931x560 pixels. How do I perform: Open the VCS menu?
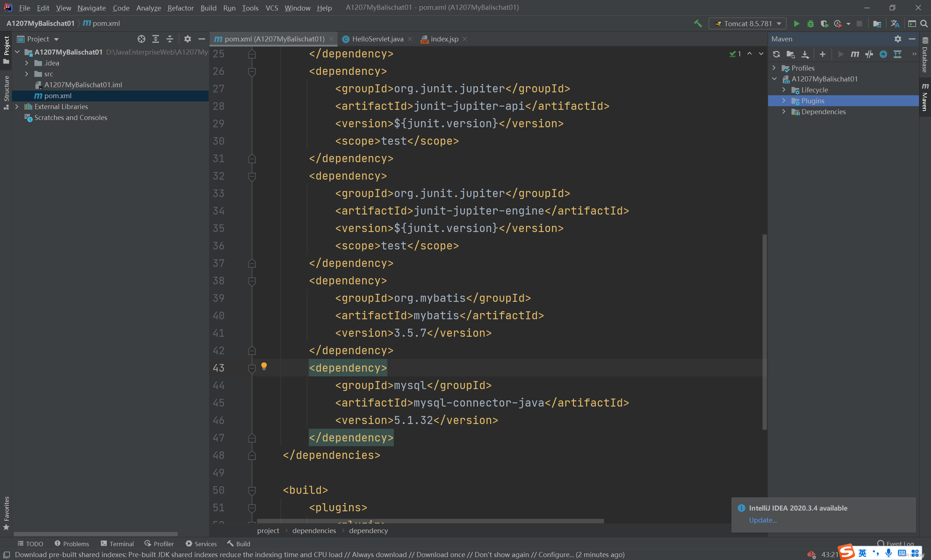tap(272, 8)
